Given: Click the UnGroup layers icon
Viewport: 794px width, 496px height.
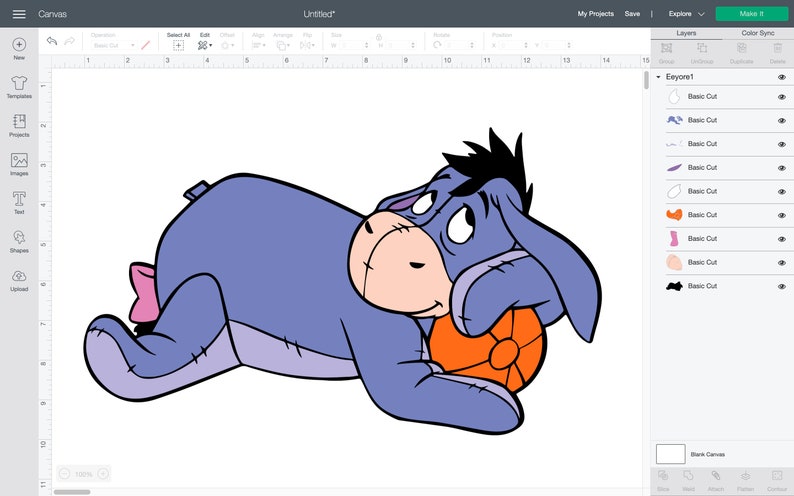Looking at the screenshot, I should pyautogui.click(x=702, y=48).
